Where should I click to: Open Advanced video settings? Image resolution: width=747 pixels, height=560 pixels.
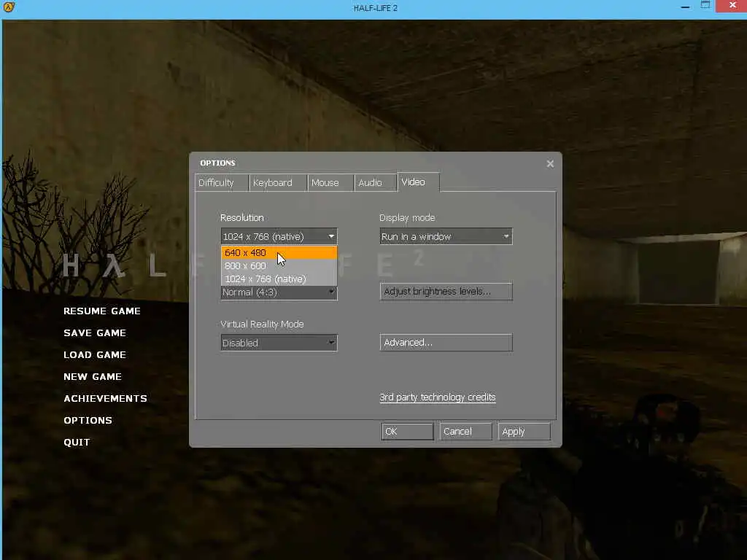446,343
